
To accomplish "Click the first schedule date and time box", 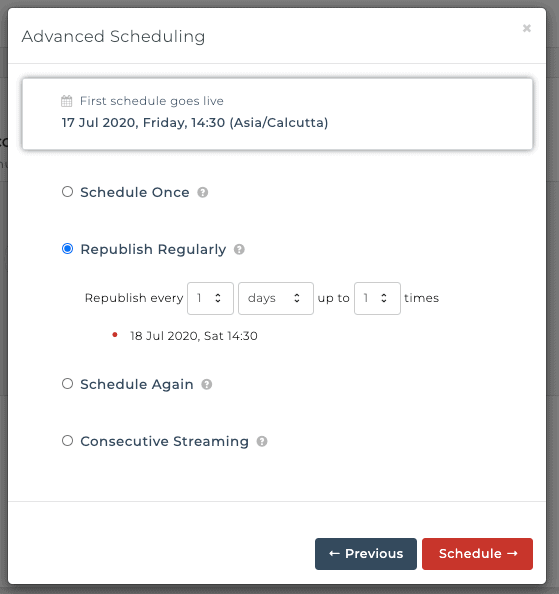I will 277,114.
